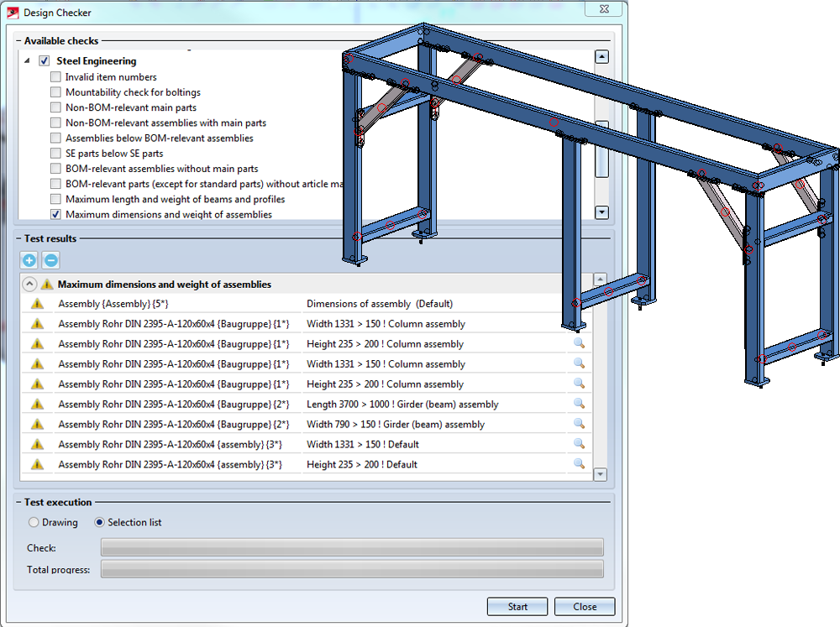
Task: Select the Dimensions of assembly (Default) row
Action: pos(379,304)
